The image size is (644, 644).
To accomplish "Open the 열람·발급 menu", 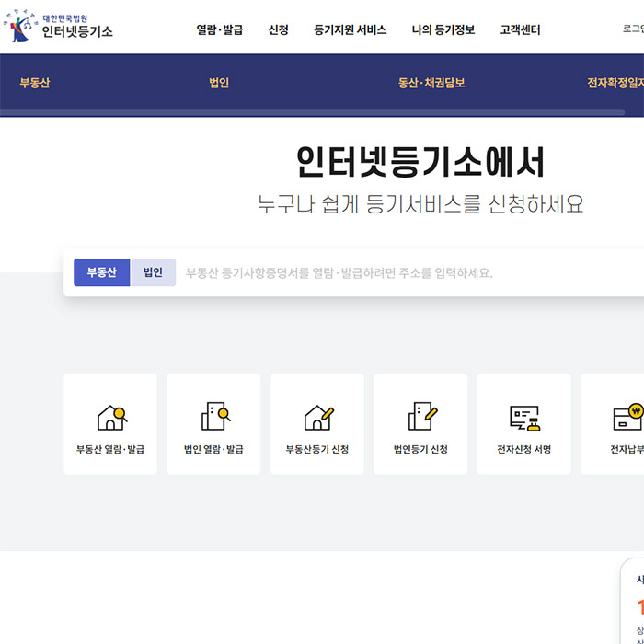I will pos(220,29).
